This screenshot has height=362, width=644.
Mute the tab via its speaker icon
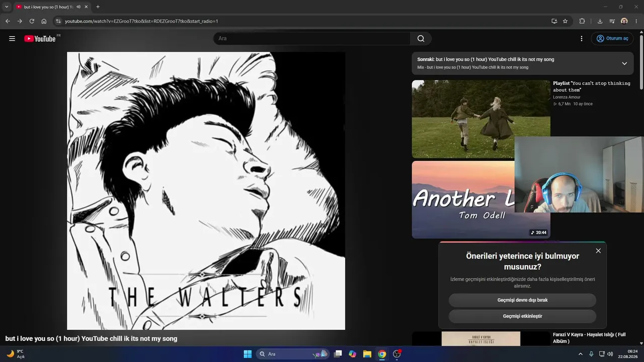tap(78, 7)
